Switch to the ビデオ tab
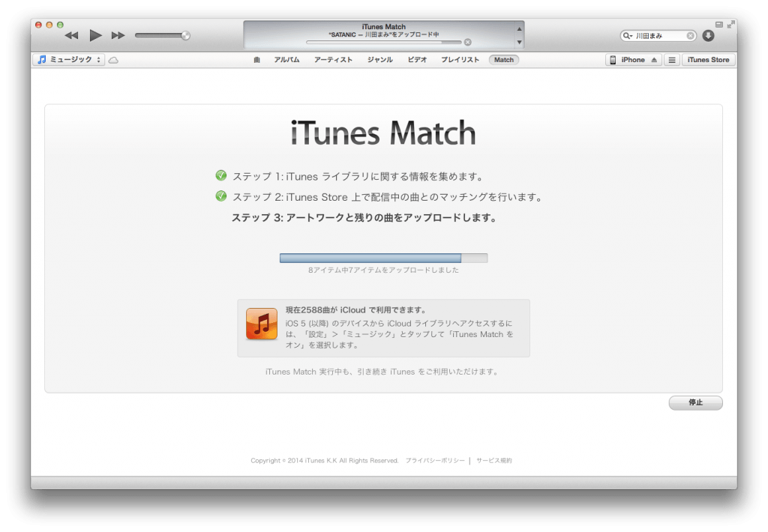 (x=417, y=60)
